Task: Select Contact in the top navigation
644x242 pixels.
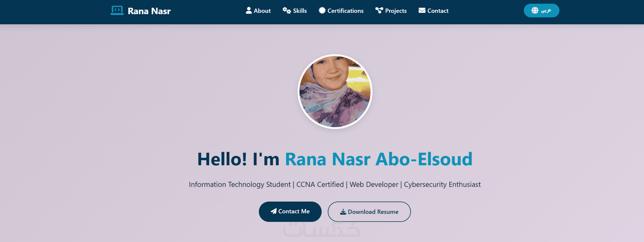Action: coord(438,11)
